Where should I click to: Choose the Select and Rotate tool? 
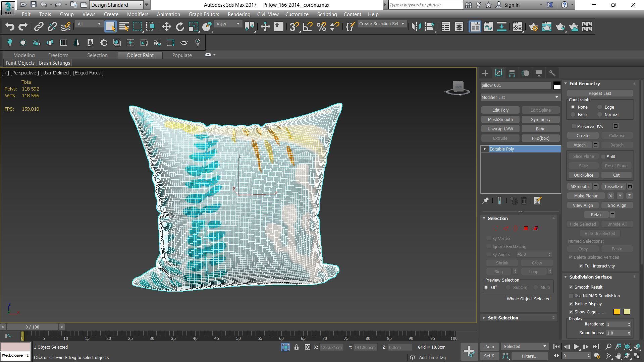[180, 27]
